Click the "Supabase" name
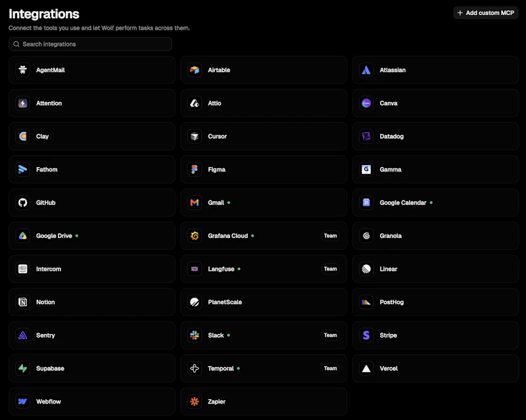The image size is (526, 420). [x=51, y=368]
